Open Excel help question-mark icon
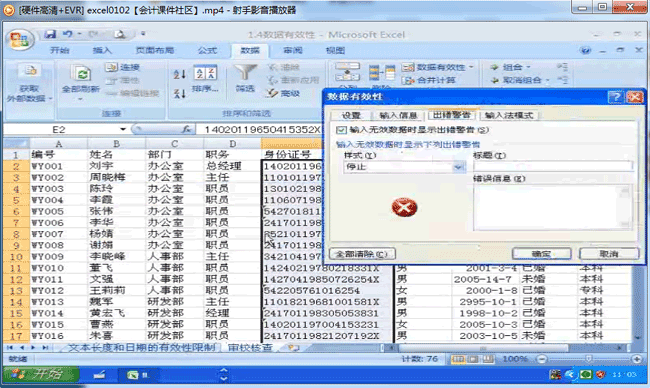Viewport: 650px width, 388px height. 585,51
